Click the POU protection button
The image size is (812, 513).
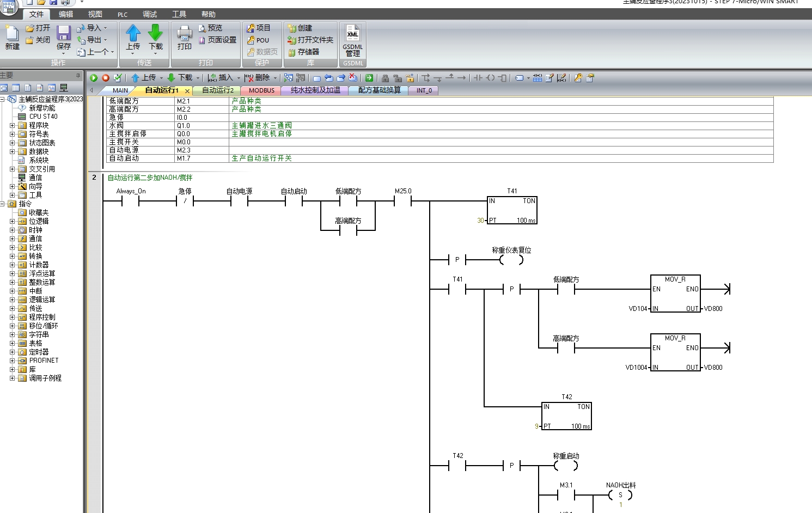click(258, 40)
